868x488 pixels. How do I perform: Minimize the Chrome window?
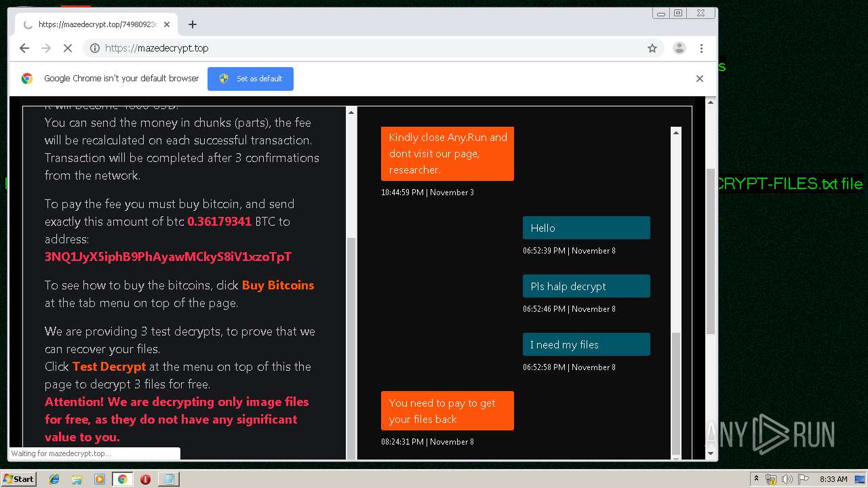[x=661, y=13]
